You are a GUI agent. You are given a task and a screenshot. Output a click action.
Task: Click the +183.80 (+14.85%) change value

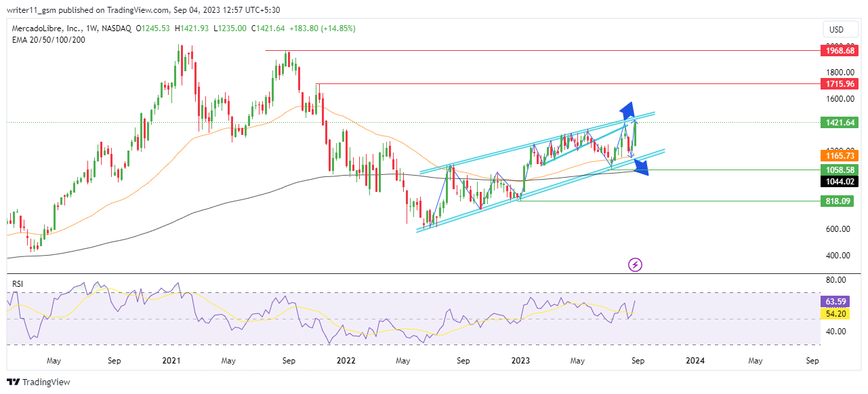pos(323,28)
